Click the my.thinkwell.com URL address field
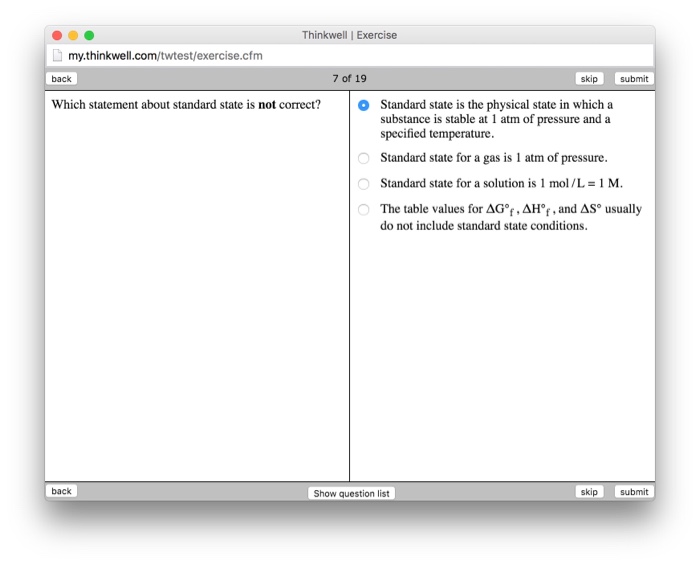This screenshot has width=700, height=566. (x=350, y=55)
